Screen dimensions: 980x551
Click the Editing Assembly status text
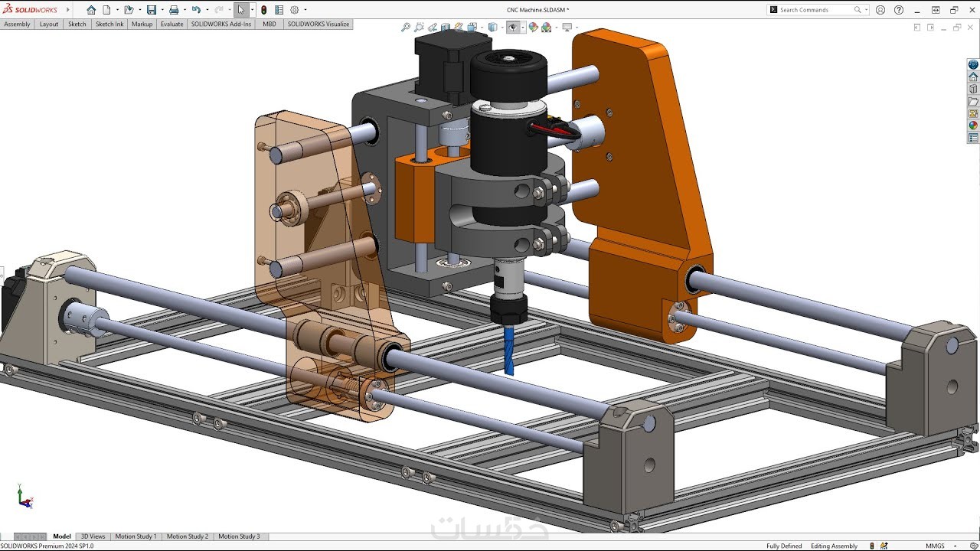click(x=835, y=546)
